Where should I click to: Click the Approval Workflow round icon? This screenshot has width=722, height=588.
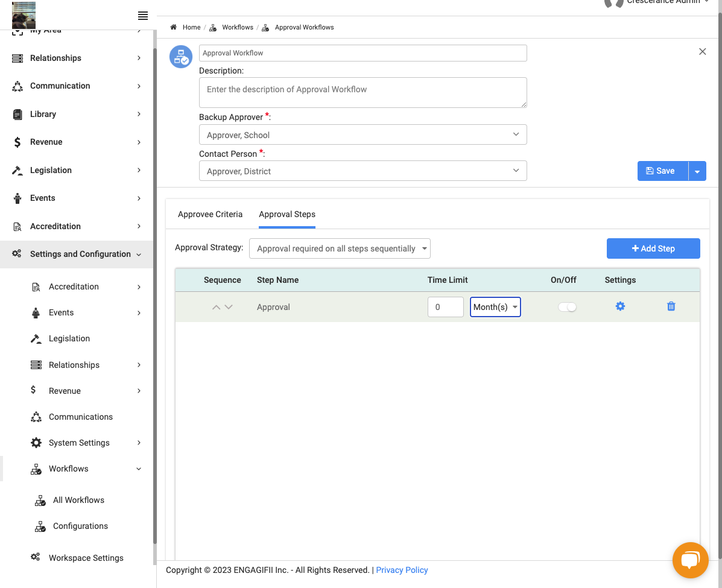pos(181,57)
